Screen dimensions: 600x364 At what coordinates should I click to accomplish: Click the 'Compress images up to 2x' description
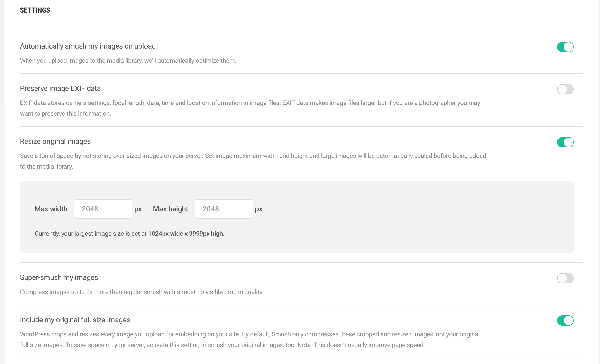point(142,292)
